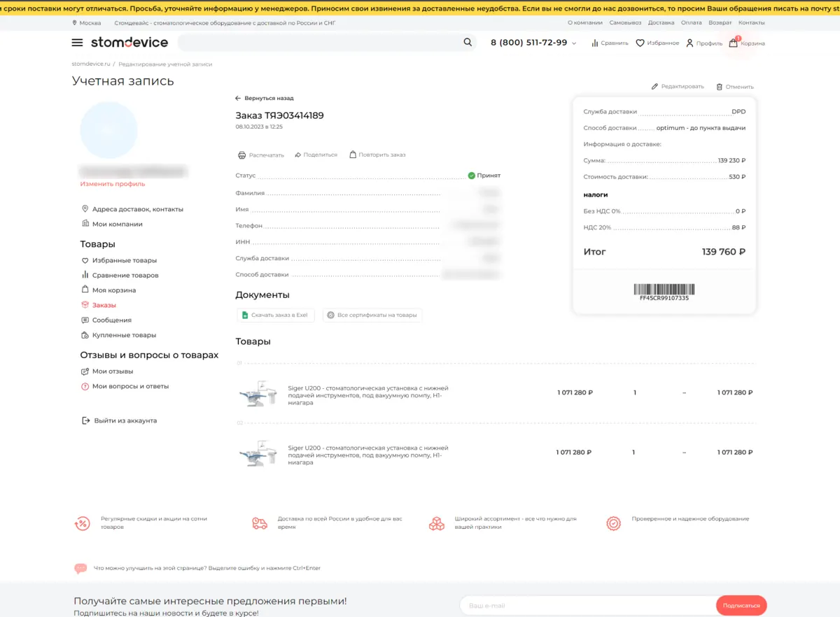Click the Изменить профиль link
This screenshot has width=840, height=617.
[113, 184]
